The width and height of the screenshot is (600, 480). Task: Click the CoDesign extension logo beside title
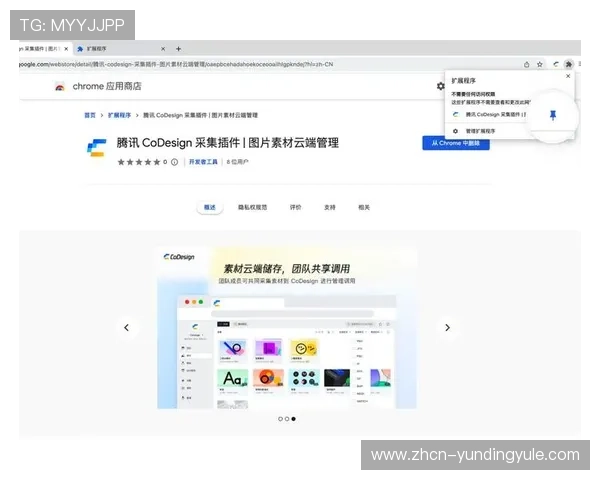97,148
